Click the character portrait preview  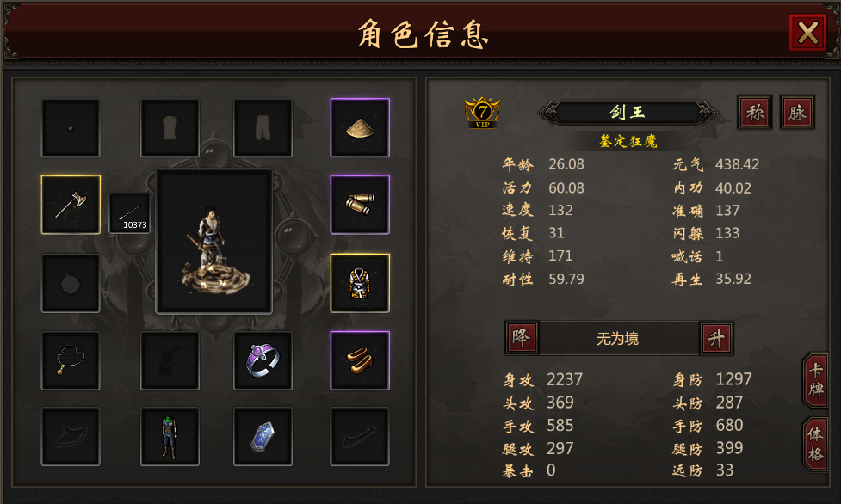tap(214, 242)
